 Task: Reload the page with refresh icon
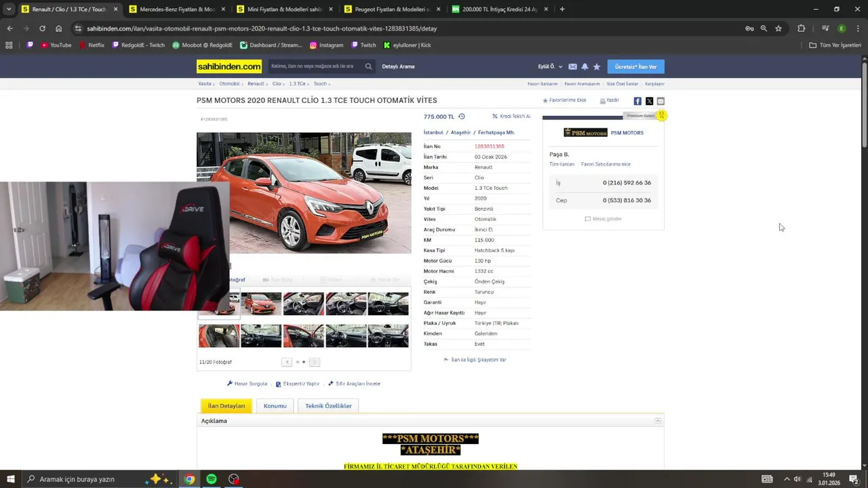(42, 28)
